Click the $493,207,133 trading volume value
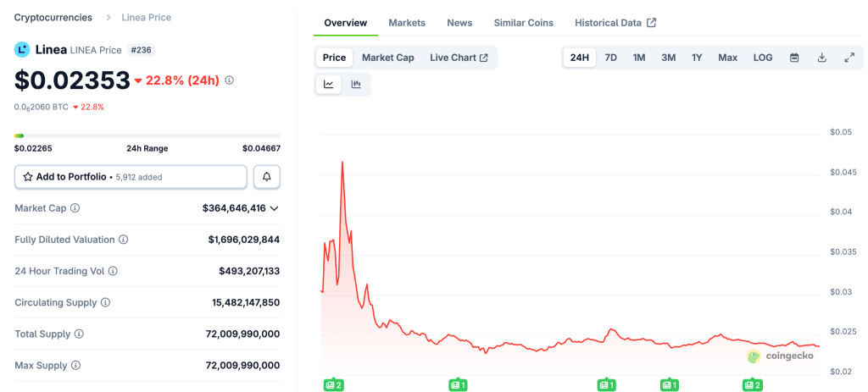Screen dimensions: 868x392 [250, 272]
